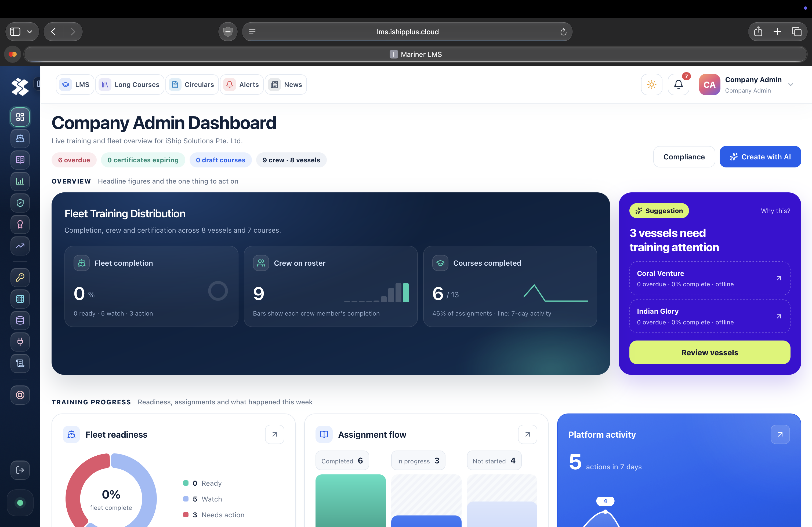Screen dimensions: 812x527
Task: Switch to Long Courses tab
Action: (x=130, y=85)
